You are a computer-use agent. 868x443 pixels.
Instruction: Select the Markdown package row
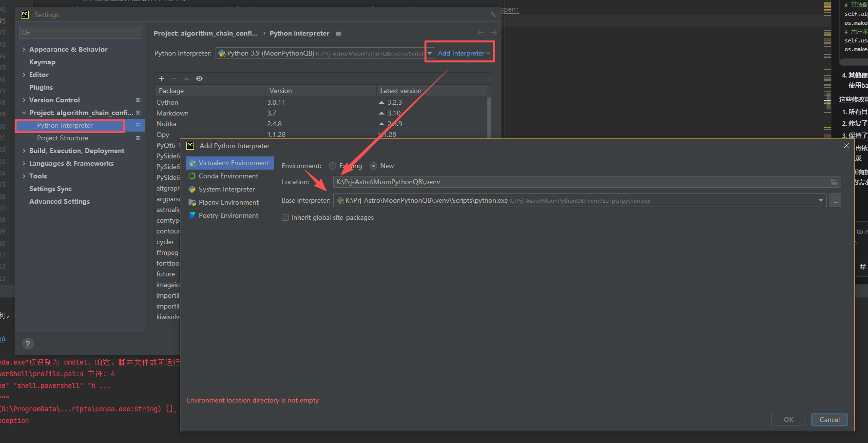coord(321,113)
